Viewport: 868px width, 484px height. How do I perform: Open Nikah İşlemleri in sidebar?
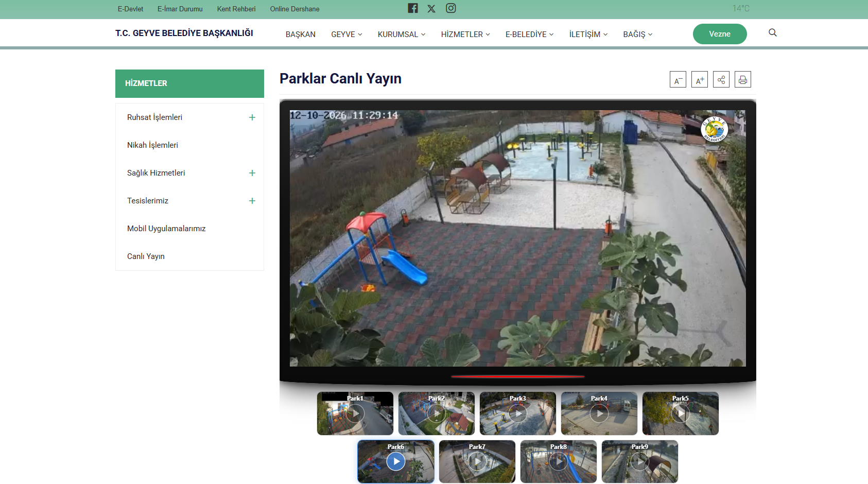tap(152, 145)
